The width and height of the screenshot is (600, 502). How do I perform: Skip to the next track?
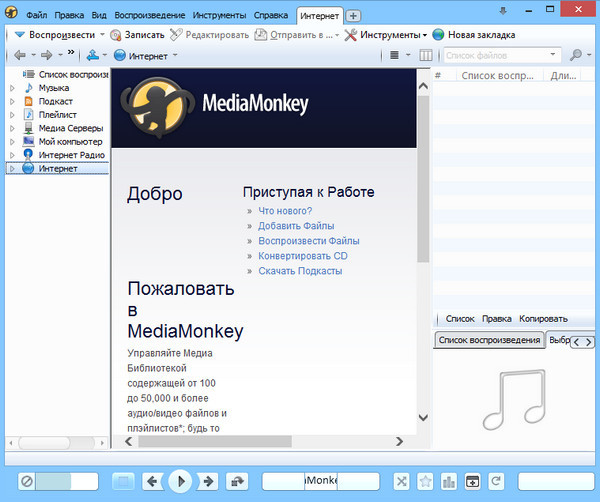[x=208, y=481]
